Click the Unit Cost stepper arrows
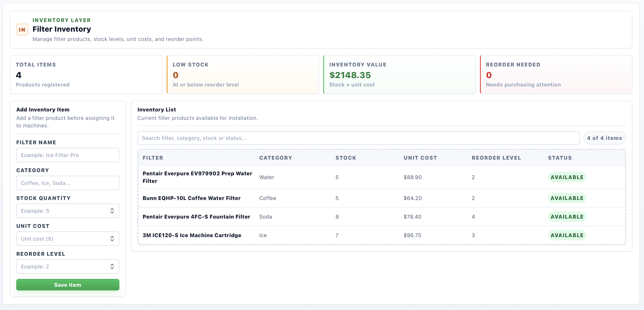Screen dimensions: 644x310 (x=112, y=239)
